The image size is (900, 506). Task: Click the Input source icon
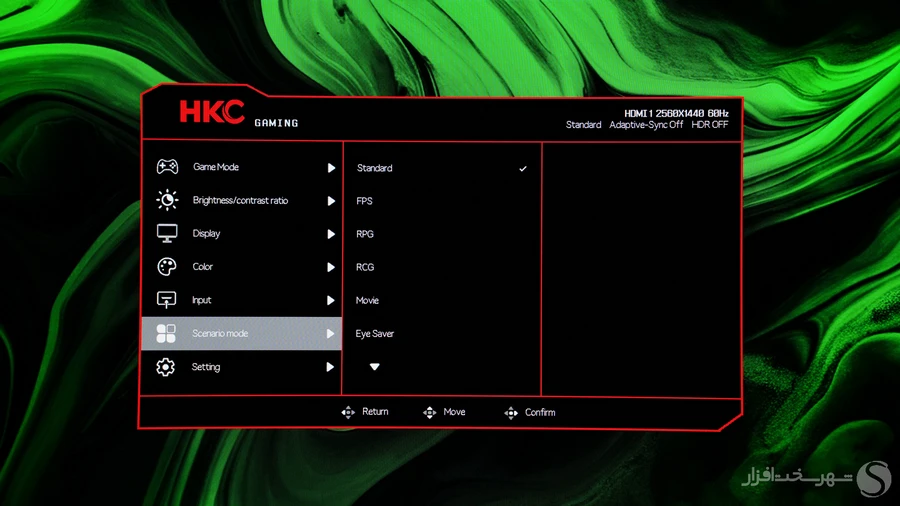pyautogui.click(x=166, y=300)
